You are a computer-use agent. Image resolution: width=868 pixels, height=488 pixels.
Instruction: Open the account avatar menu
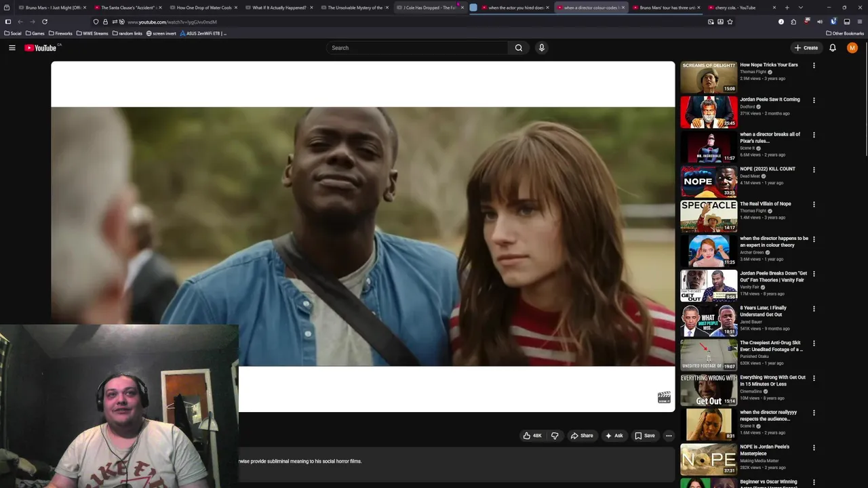click(x=852, y=47)
